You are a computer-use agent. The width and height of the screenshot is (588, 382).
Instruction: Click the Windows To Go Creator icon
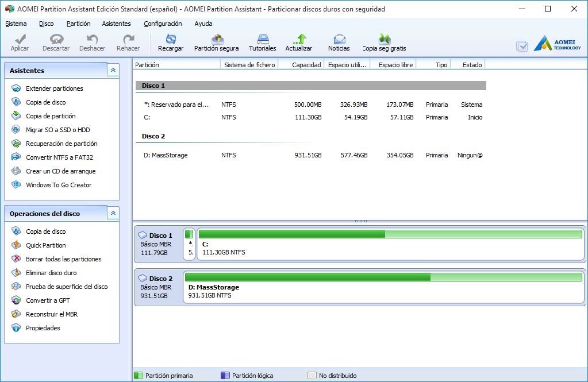tap(16, 185)
